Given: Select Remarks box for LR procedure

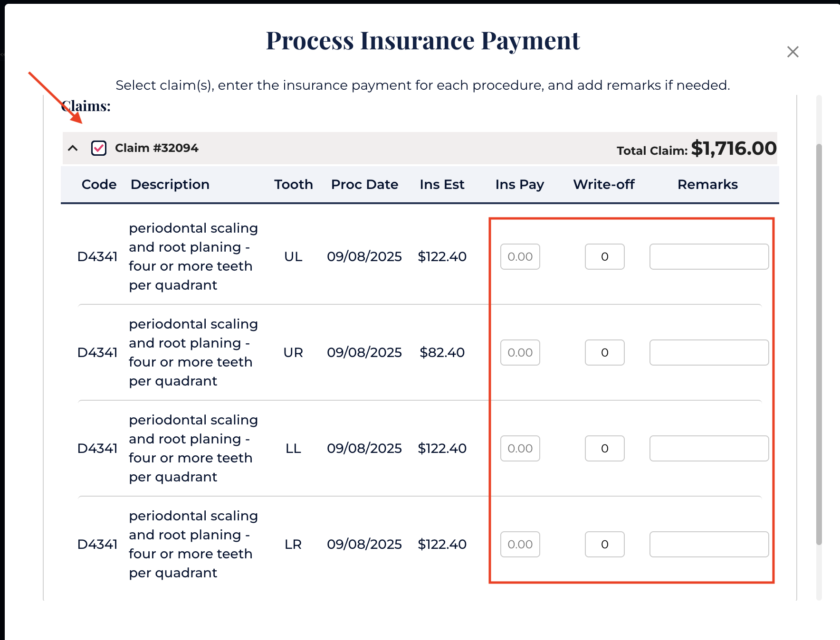Looking at the screenshot, I should tap(709, 545).
